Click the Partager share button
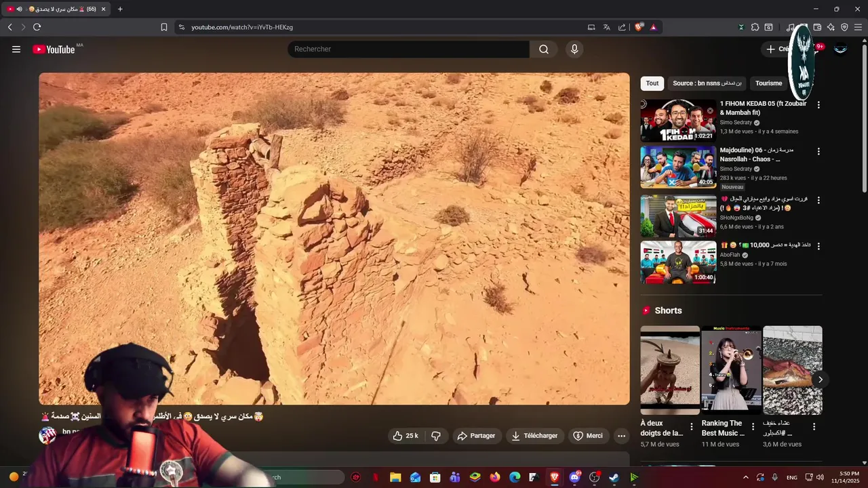The height and width of the screenshot is (488, 868). 476,436
